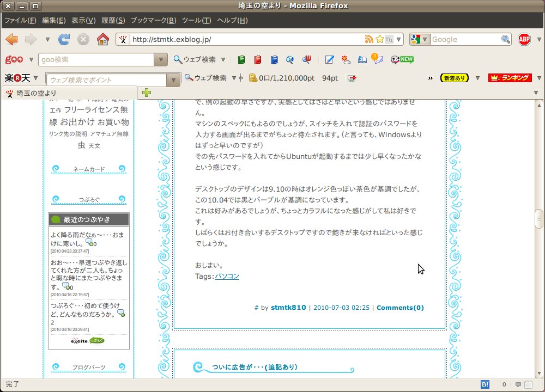The height and width of the screenshot is (392, 545).
Task: Open the 2010-07-03 02:25 permalink
Action: (x=341, y=308)
